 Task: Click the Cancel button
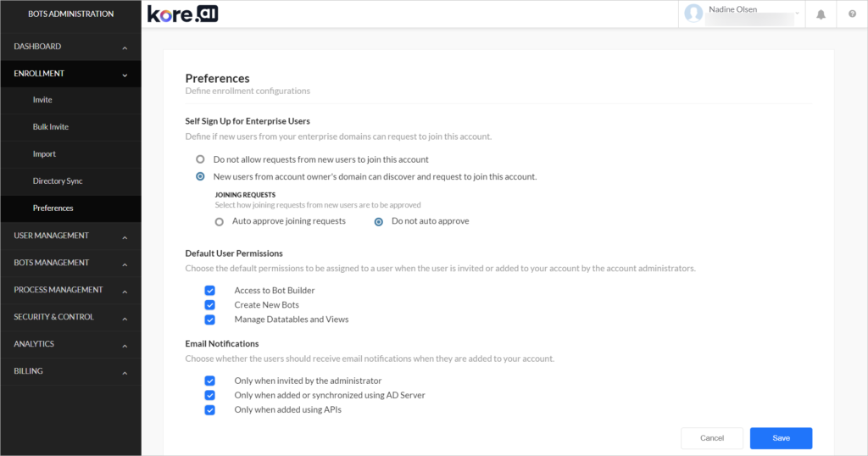point(712,437)
